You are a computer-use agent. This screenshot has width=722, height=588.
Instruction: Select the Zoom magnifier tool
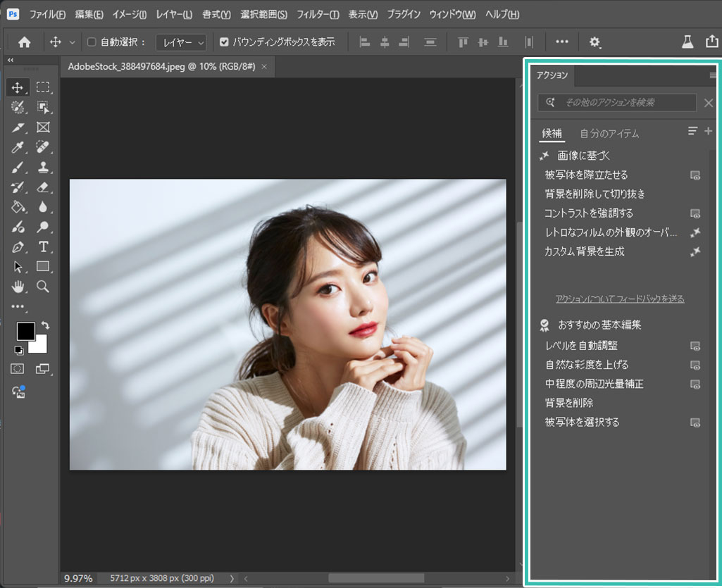(x=43, y=287)
